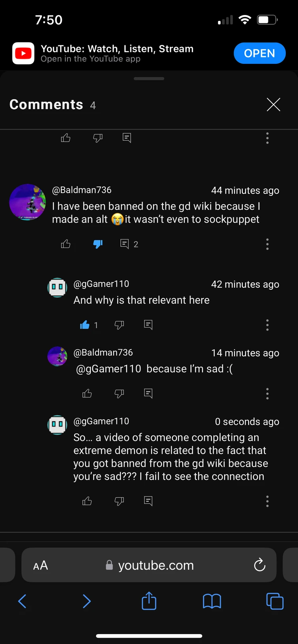Open the YouTube app via OPEN button
Image resolution: width=298 pixels, height=644 pixels.
click(x=259, y=53)
